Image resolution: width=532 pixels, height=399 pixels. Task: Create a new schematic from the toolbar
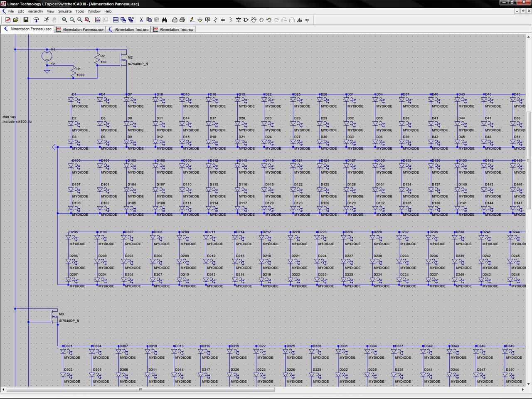coord(8,20)
